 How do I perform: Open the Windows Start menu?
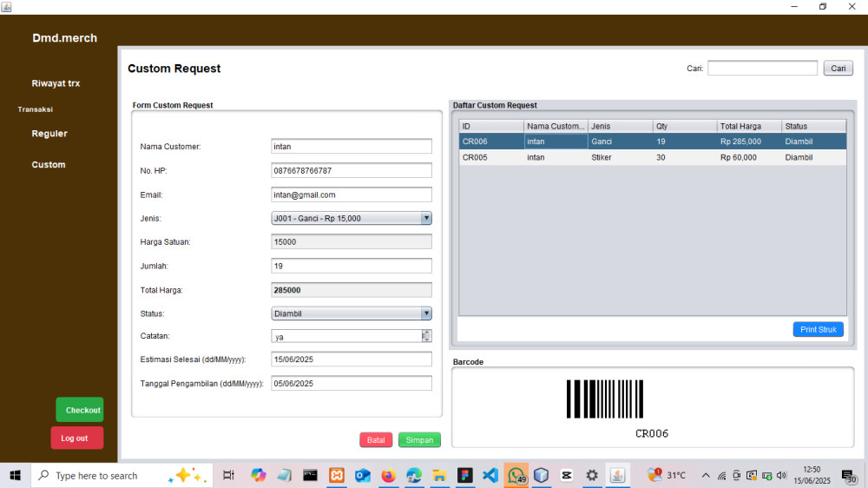[15, 475]
